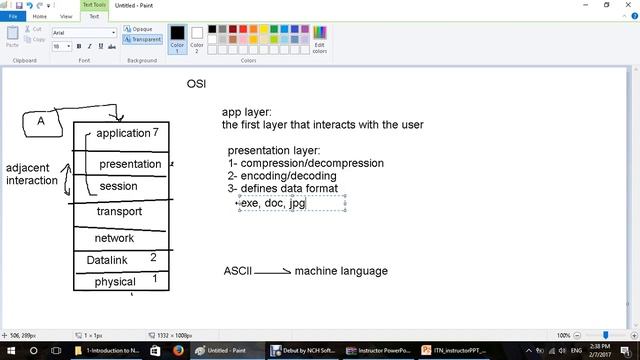Screen dimensions: 640x360
Task: Collapse the ribbon with the chevron
Action: click(x=624, y=16)
